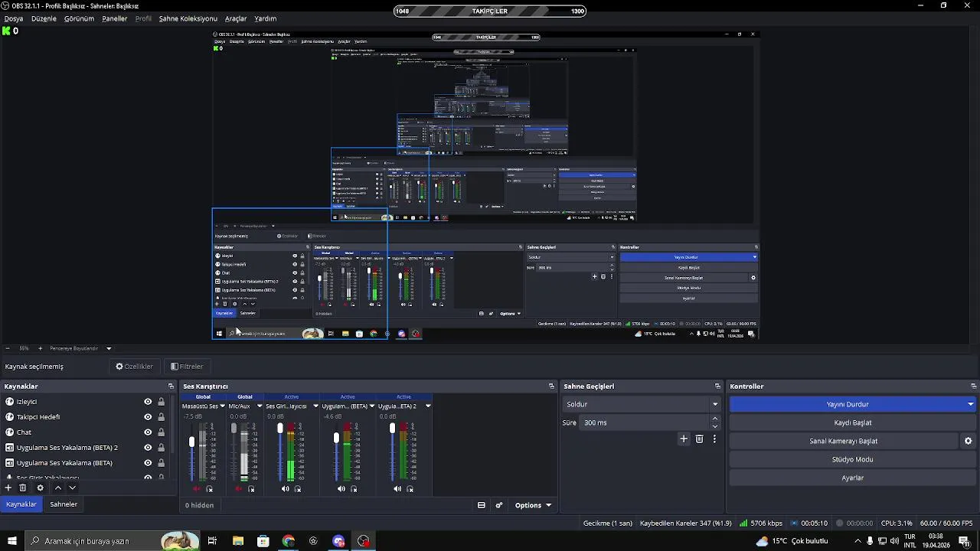Viewport: 980px width, 551px height.
Task: Hide Uygulama Ses Yakalama (BETA) source
Action: (x=148, y=463)
